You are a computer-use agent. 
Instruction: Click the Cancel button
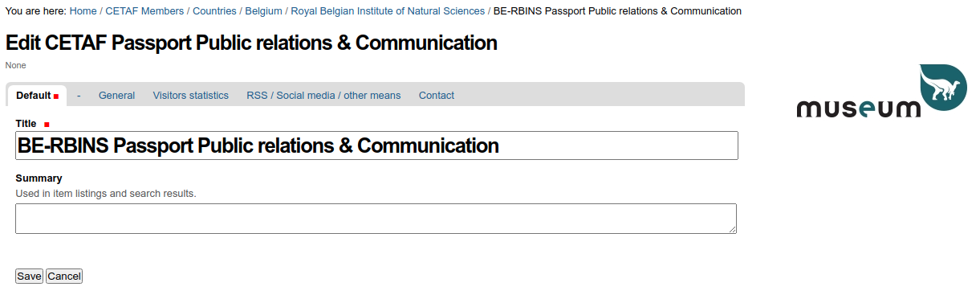click(64, 276)
